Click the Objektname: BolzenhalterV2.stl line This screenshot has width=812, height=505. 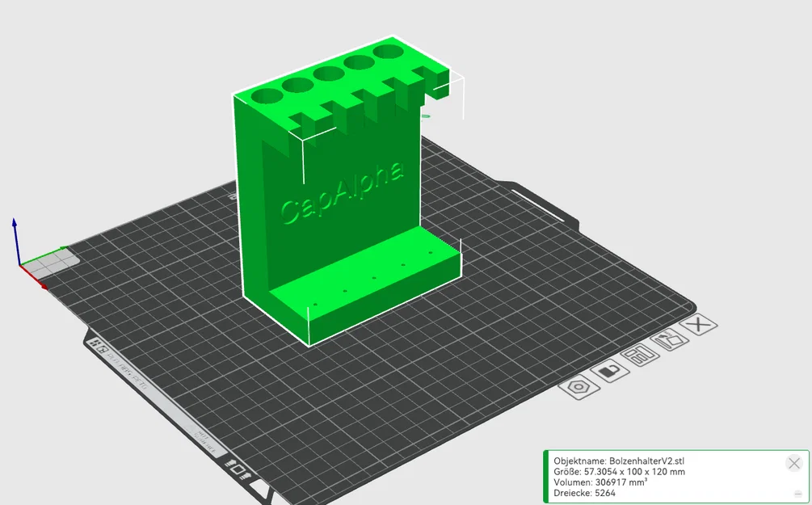619,461
